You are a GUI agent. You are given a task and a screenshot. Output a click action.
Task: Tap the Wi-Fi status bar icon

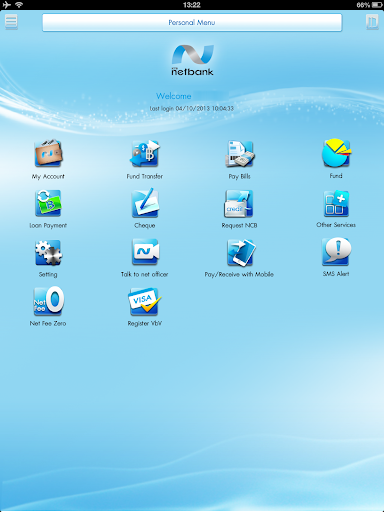19,5
